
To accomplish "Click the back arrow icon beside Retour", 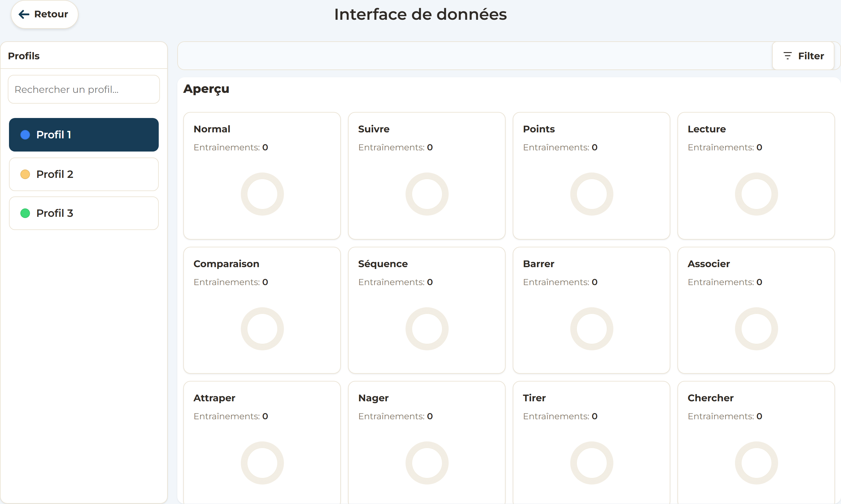I will coord(24,14).
